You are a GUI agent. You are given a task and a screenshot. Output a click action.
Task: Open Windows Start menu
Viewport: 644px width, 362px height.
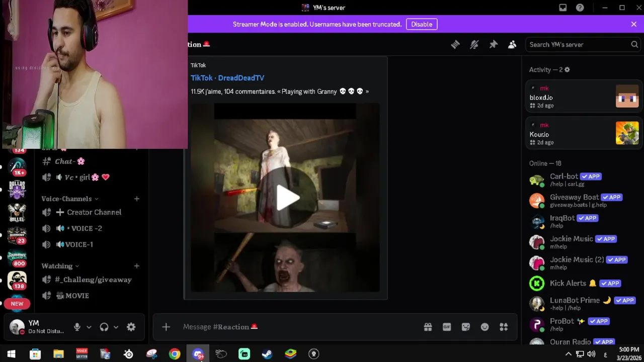pos(11,354)
